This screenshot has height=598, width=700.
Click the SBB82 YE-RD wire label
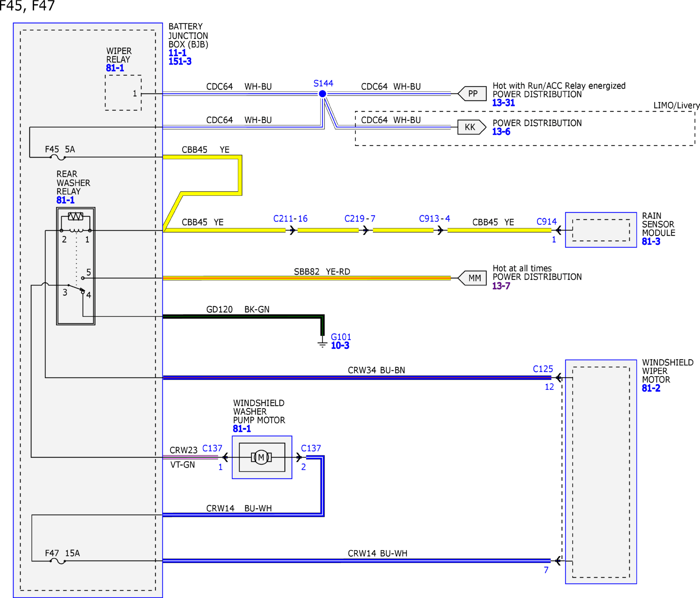click(x=322, y=272)
